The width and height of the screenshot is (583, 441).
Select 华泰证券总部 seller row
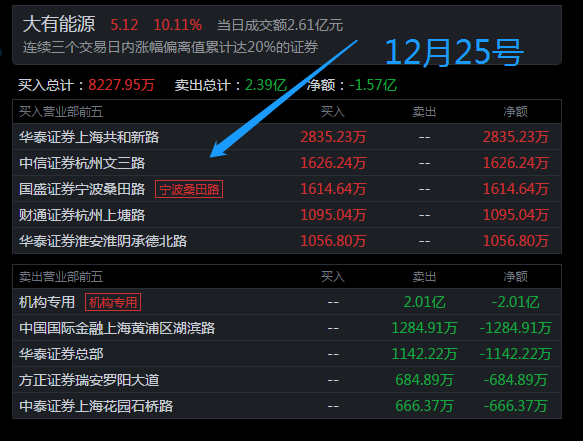(287, 354)
